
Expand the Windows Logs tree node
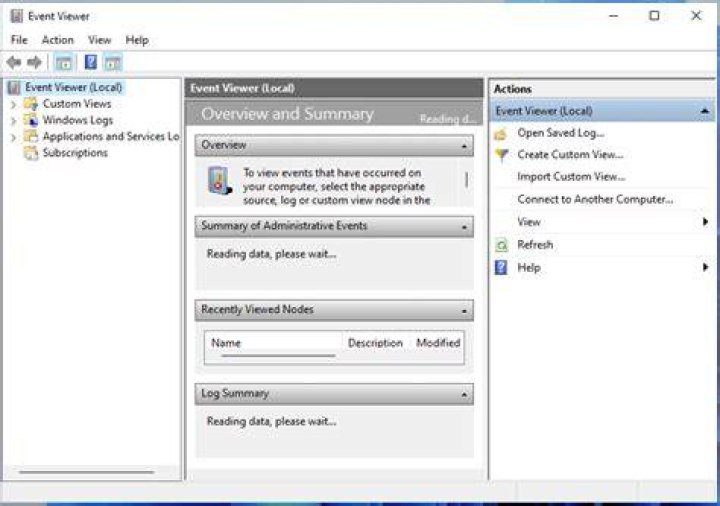coord(13,121)
